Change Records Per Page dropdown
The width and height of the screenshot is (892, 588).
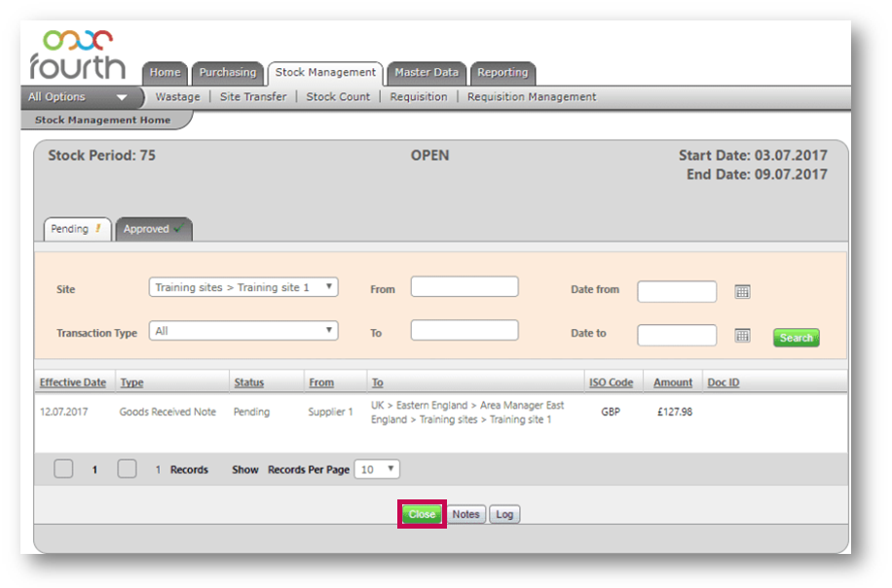[377, 469]
